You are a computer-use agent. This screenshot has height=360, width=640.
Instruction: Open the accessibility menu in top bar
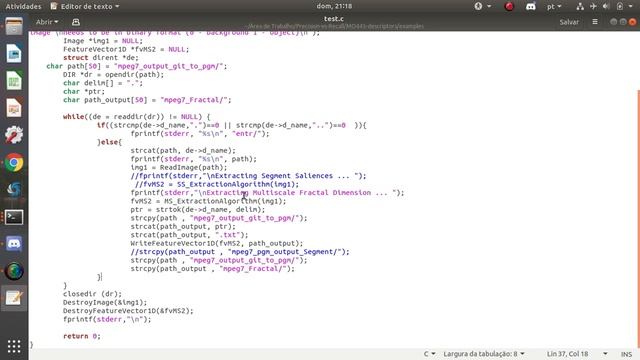tap(482, 6)
